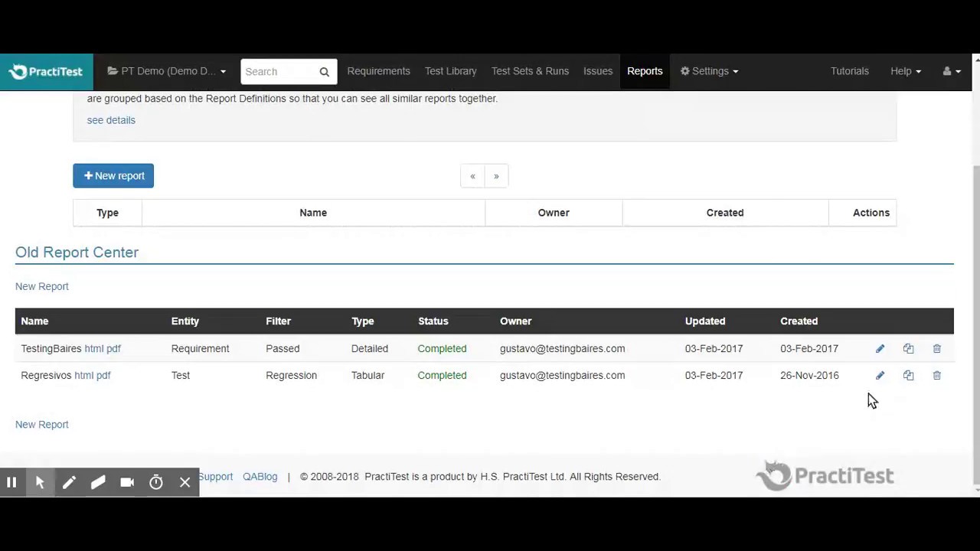The height and width of the screenshot is (551, 980).
Task: Click the PractiTest logo in navbar
Action: (46, 71)
